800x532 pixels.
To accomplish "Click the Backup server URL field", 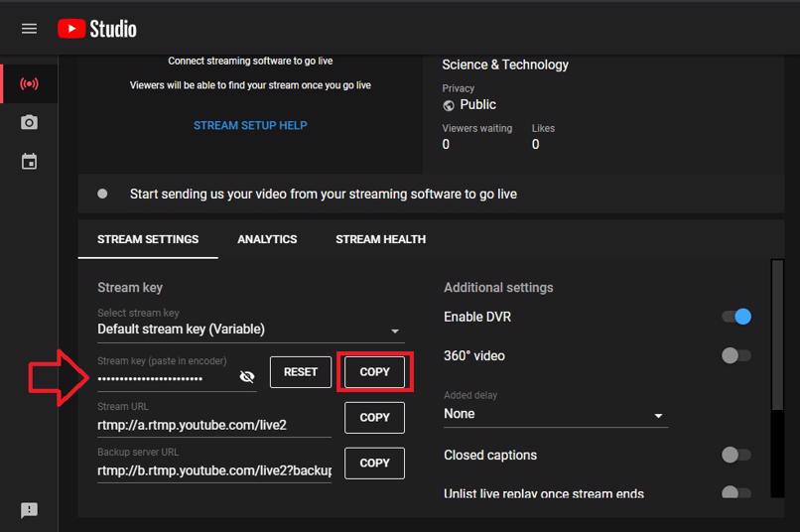I will tap(214, 470).
